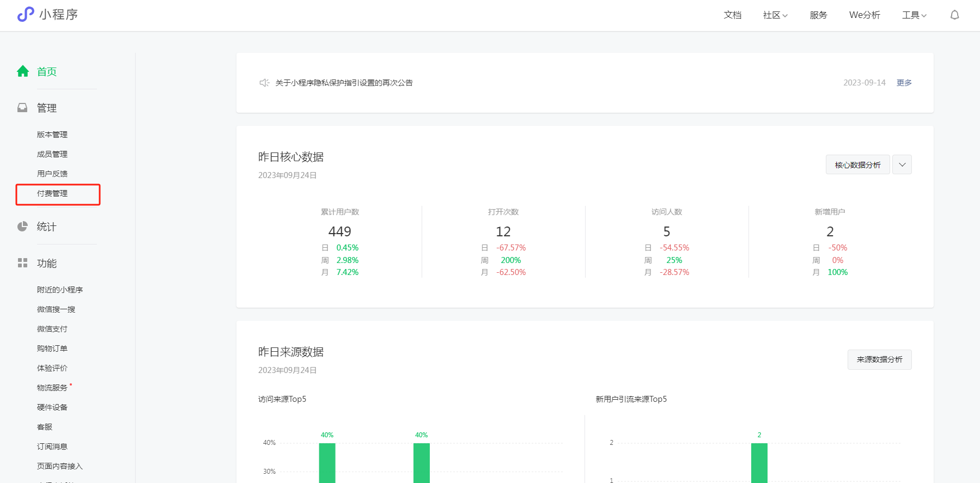Viewport: 980px width, 483px height.
Task: Open 文档 in the top navigation
Action: (733, 15)
